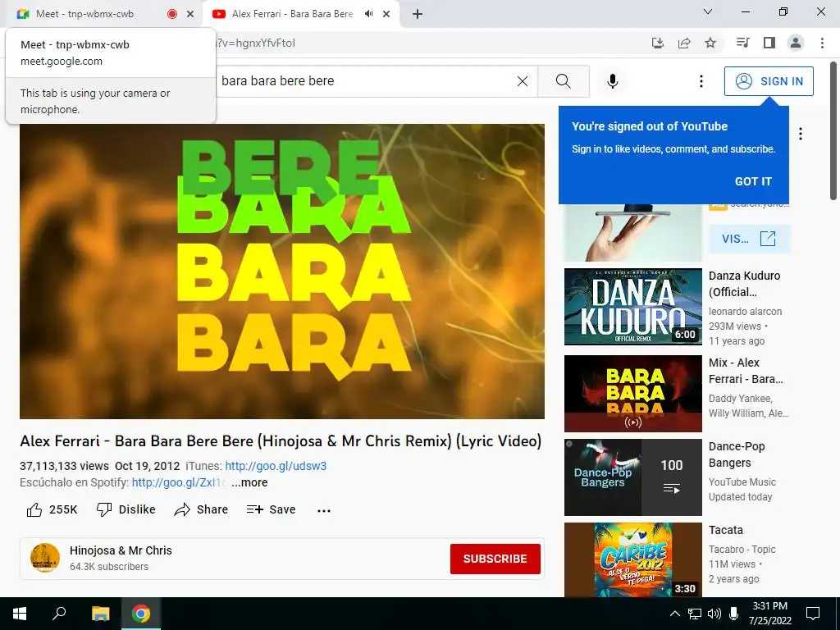Share this page from address bar

click(684, 43)
